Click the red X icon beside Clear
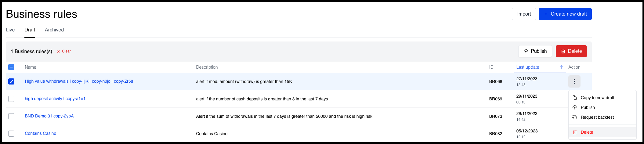 pyautogui.click(x=58, y=52)
